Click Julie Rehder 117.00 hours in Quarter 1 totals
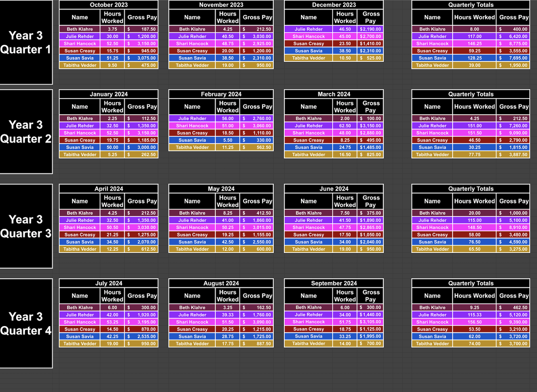This screenshot has height=392, width=537. click(x=474, y=36)
